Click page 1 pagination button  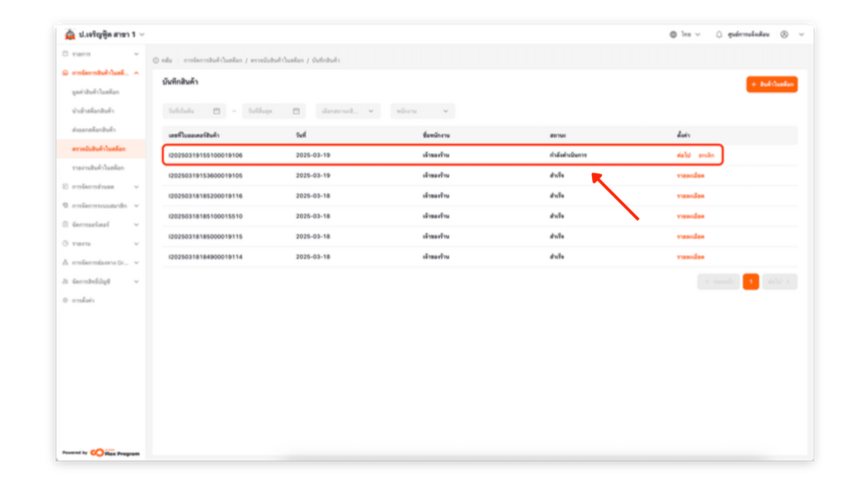[750, 282]
